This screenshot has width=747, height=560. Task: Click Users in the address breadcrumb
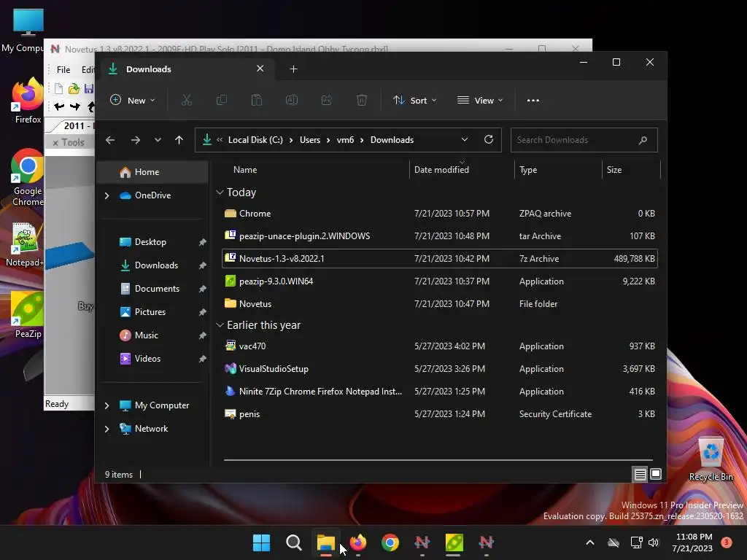coord(309,140)
